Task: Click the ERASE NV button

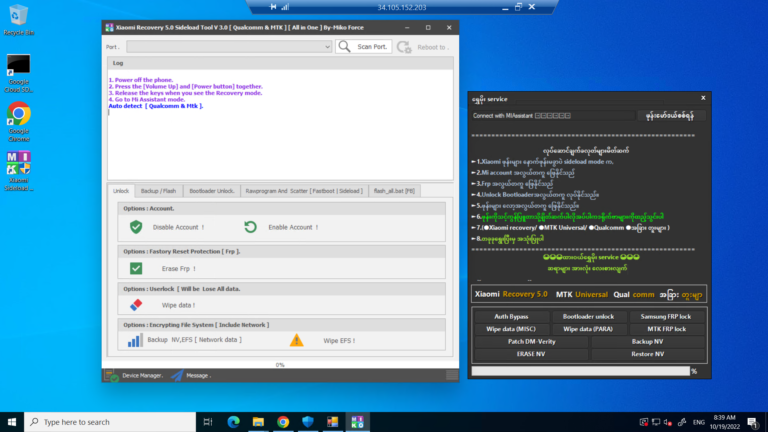Action: (531, 354)
